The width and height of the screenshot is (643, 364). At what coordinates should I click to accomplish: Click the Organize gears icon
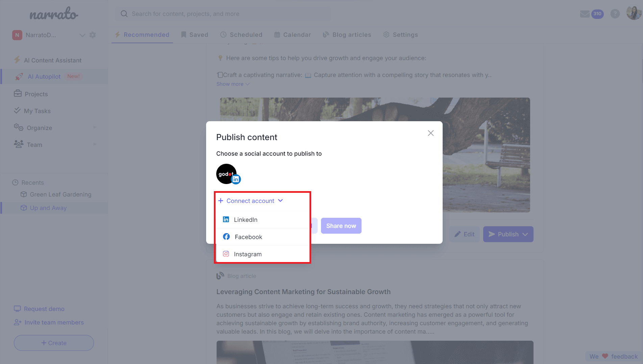pyautogui.click(x=19, y=127)
